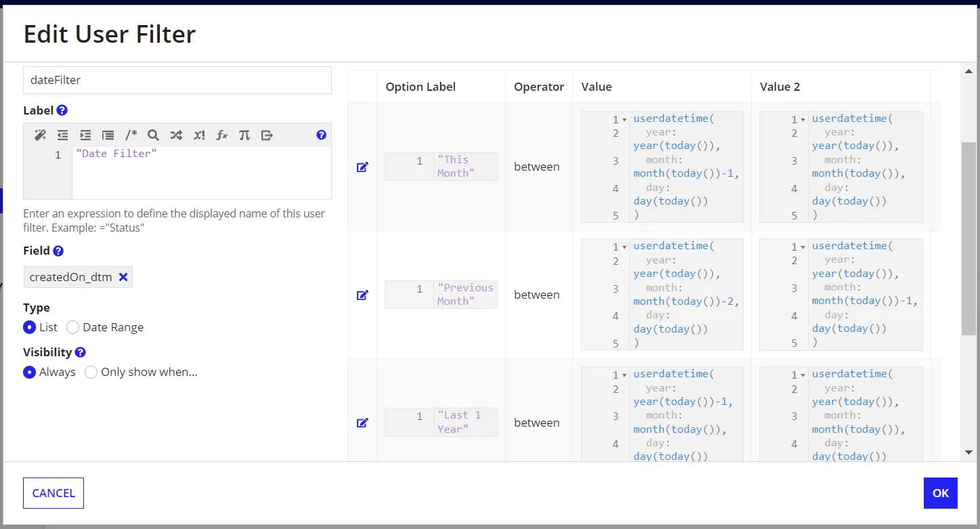
Task: Click the shuffle arrows icon
Action: point(176,135)
